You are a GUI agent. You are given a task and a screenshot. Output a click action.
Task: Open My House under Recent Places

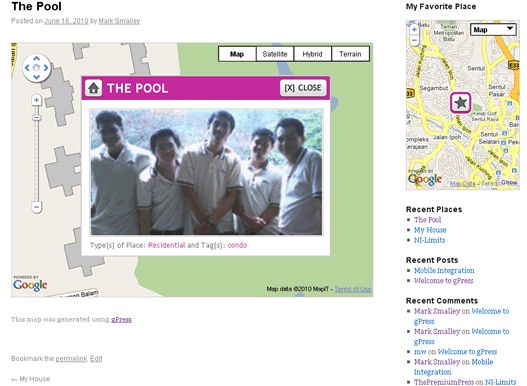430,230
